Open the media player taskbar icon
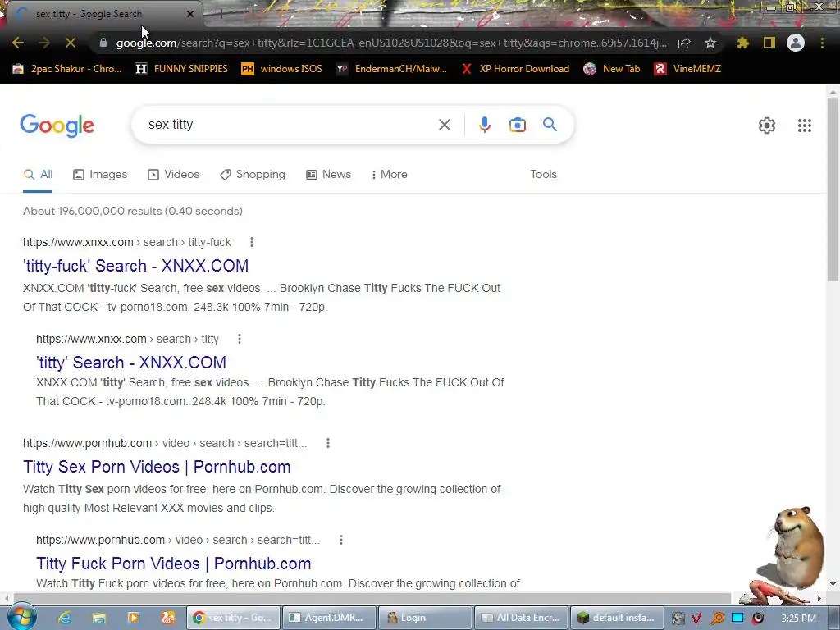The width and height of the screenshot is (840, 630). click(x=134, y=618)
